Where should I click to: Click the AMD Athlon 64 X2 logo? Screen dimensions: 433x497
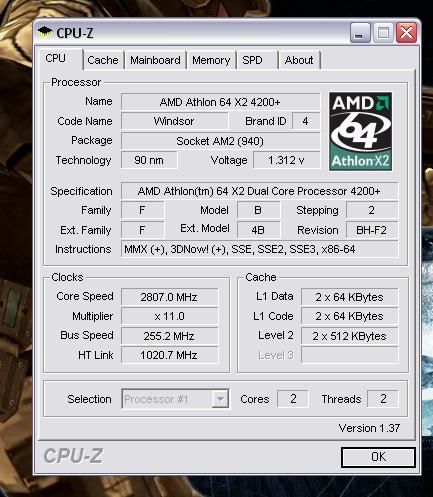pyautogui.click(x=360, y=131)
